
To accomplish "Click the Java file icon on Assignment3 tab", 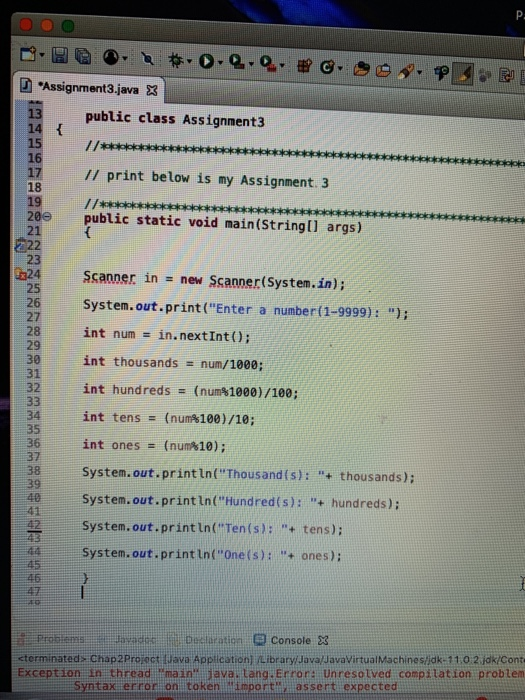I will [x=26, y=85].
